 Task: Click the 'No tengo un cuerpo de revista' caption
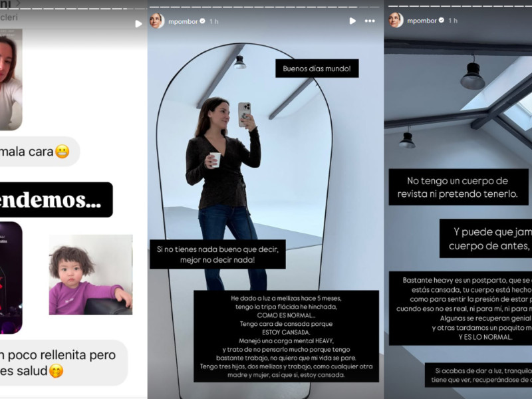pyautogui.click(x=458, y=187)
